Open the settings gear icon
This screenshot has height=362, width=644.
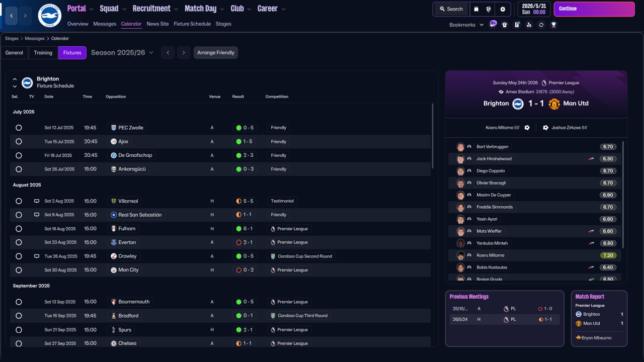pyautogui.click(x=503, y=9)
